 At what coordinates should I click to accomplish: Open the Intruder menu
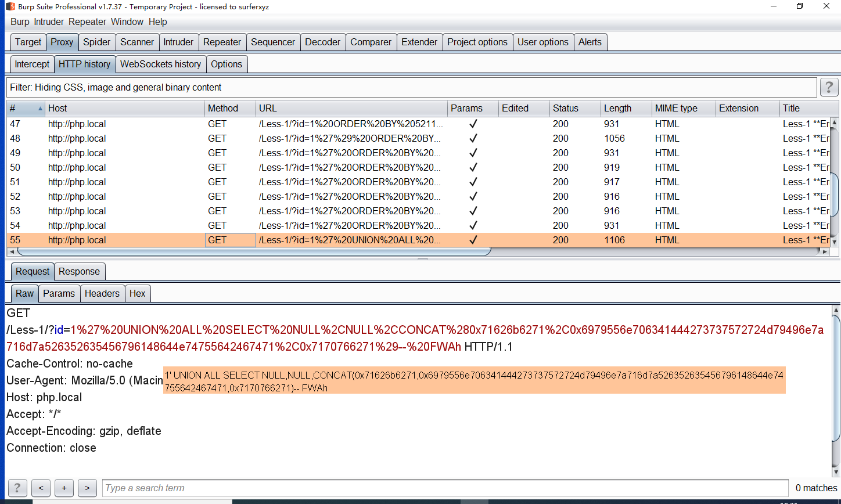click(49, 21)
